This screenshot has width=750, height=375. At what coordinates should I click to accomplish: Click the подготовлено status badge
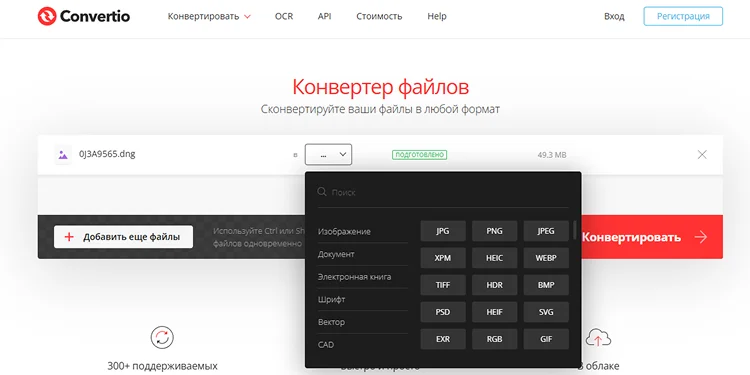pos(419,154)
